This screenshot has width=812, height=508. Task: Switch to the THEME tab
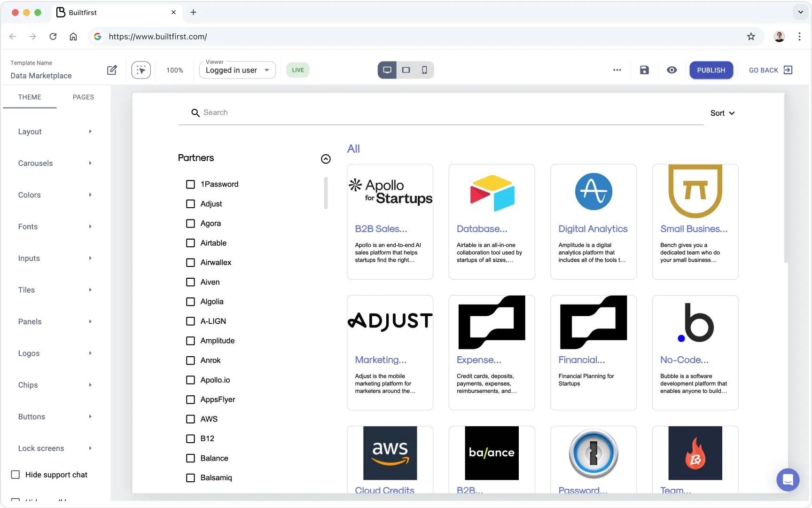[x=30, y=97]
